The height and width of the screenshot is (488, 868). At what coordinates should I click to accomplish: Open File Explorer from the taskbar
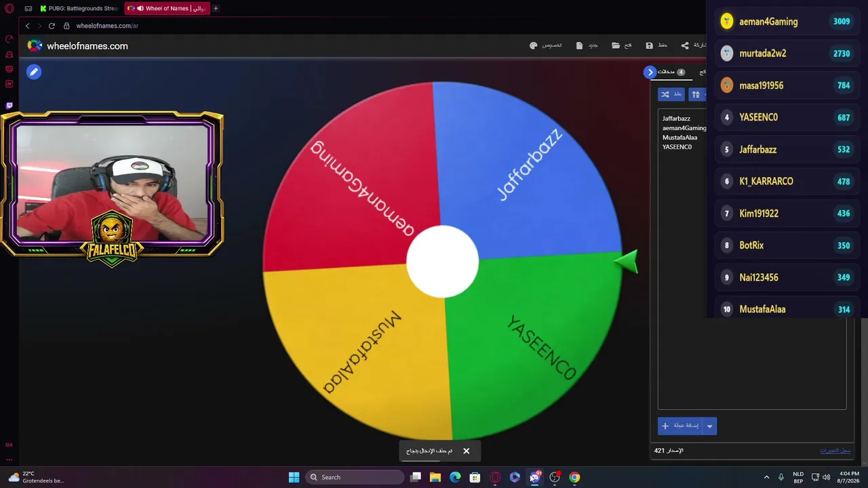[x=435, y=477]
